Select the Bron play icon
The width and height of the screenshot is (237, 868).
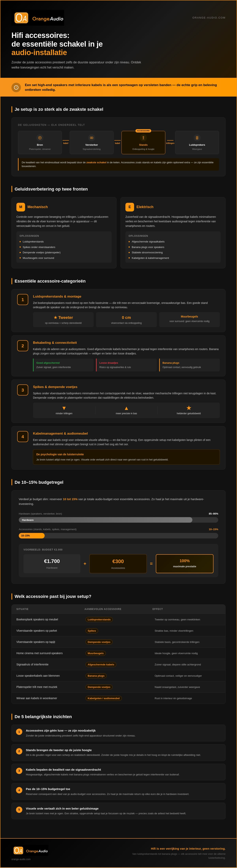point(40,138)
